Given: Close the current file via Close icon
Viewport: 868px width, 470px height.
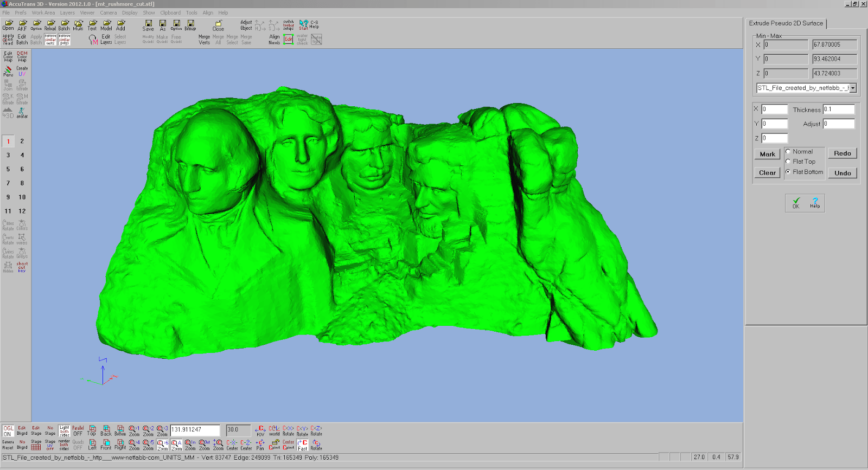Looking at the screenshot, I should point(218,26).
